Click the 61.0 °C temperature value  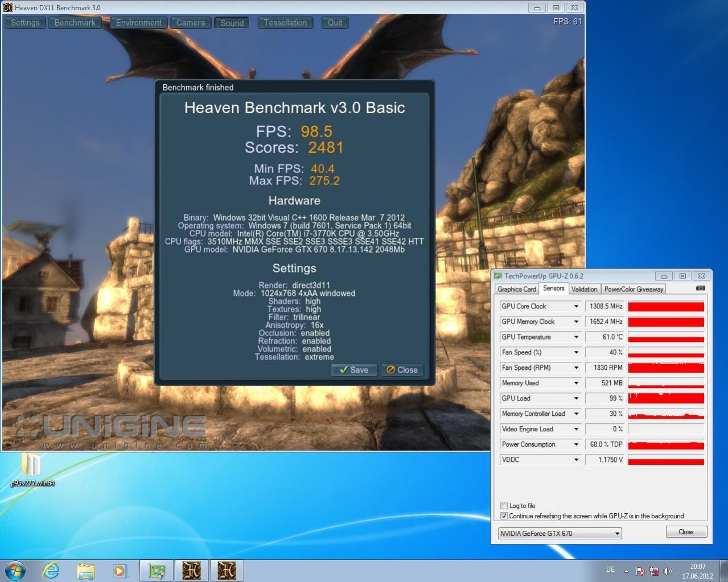605,337
